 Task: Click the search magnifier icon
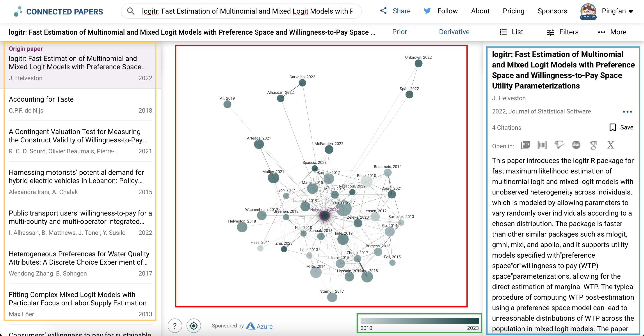point(130,11)
